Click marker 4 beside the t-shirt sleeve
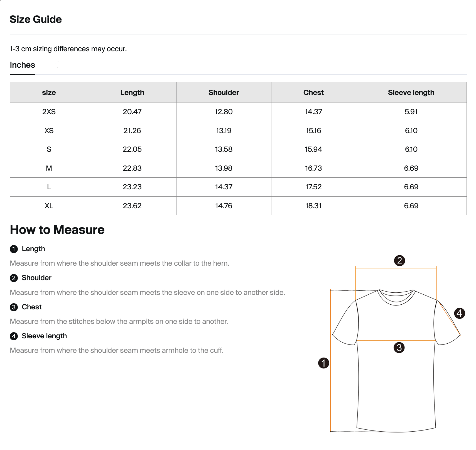Screen dimensions: 476x450 [460, 313]
